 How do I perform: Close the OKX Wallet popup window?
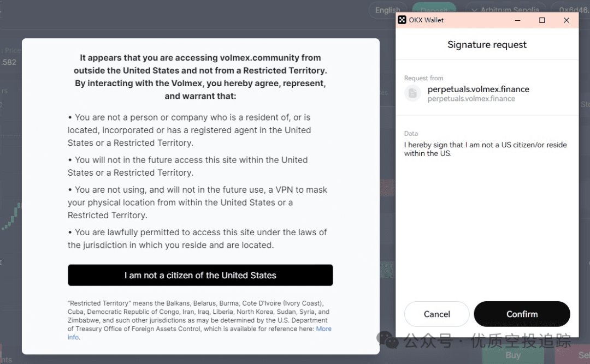point(567,20)
